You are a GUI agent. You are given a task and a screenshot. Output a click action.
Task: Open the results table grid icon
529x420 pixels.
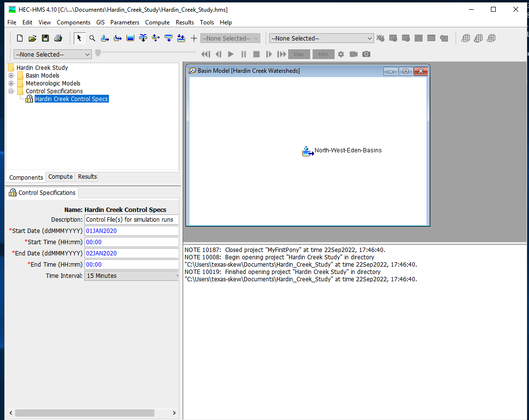(x=431, y=38)
